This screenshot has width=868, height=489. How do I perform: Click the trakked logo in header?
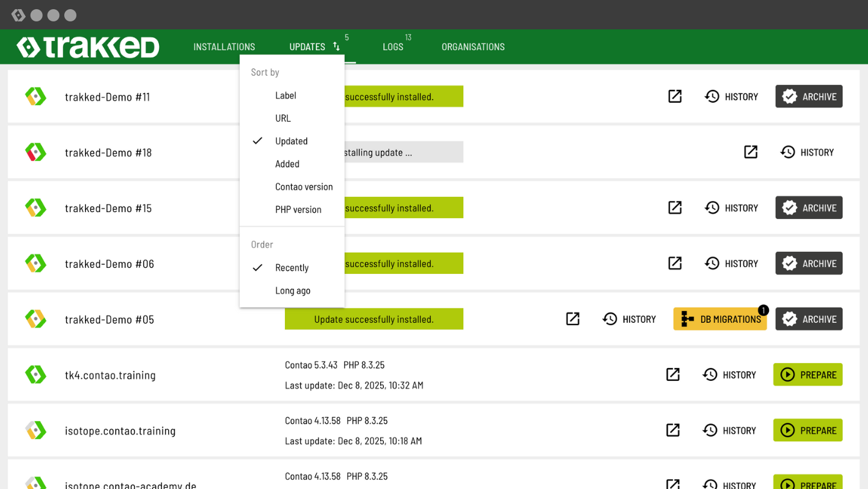tap(88, 47)
